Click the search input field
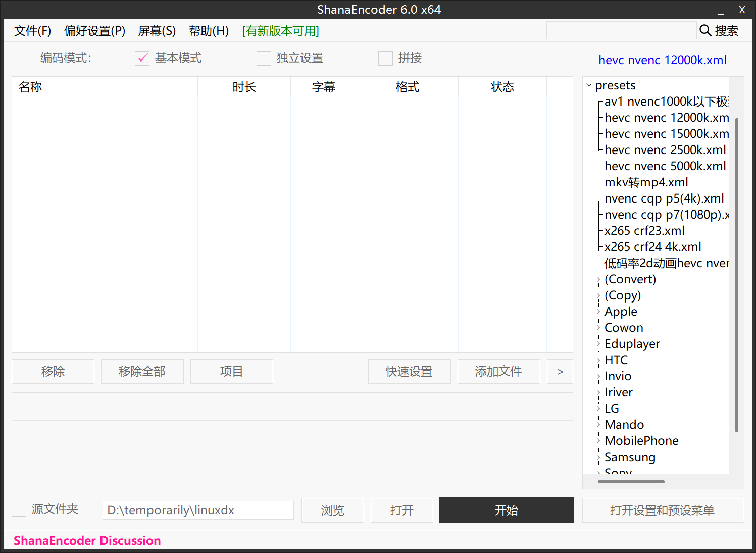Screen dimensions: 756x553 [621, 30]
